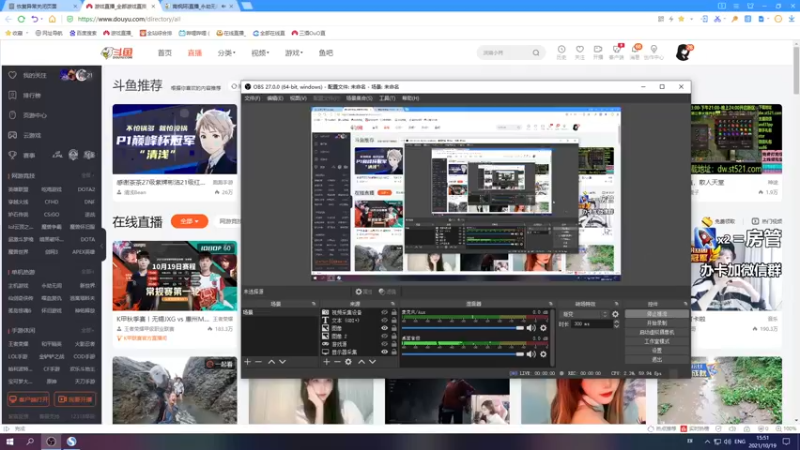
Task: Click the transition duration stepper arrows in OBS
Action: 616,324
